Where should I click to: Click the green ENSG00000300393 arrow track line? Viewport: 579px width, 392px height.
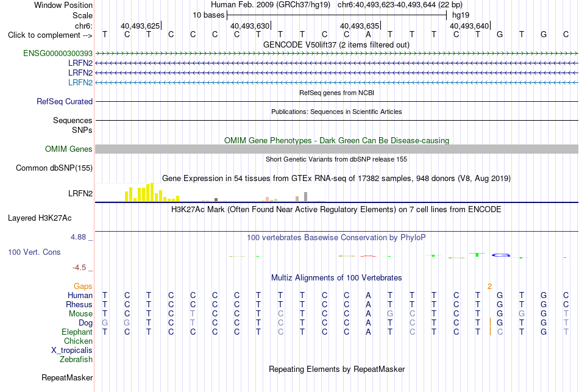coord(336,54)
